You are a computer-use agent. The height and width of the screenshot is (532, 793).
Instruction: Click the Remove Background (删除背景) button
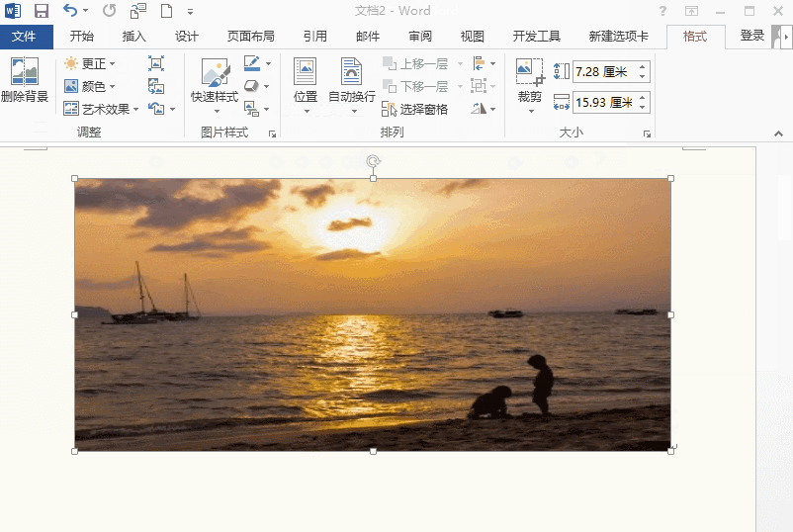[x=24, y=80]
